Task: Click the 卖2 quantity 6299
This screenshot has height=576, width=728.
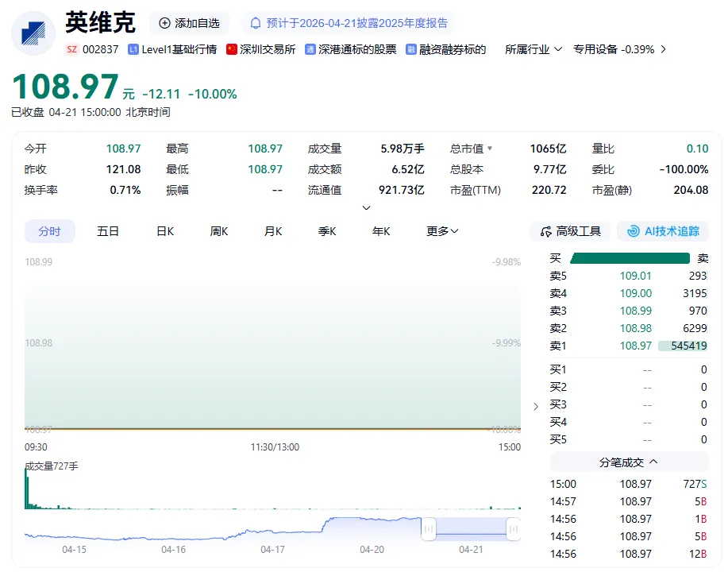Action: click(695, 328)
